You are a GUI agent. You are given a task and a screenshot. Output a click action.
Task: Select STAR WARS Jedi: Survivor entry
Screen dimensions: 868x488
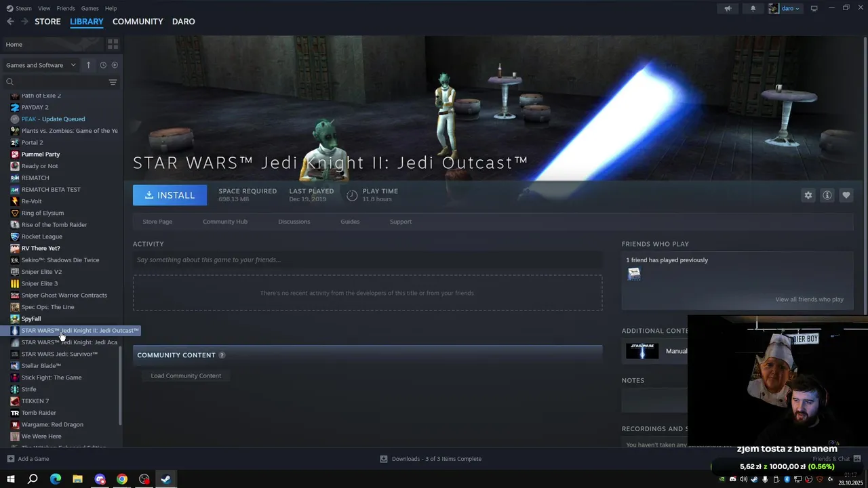(x=61, y=354)
